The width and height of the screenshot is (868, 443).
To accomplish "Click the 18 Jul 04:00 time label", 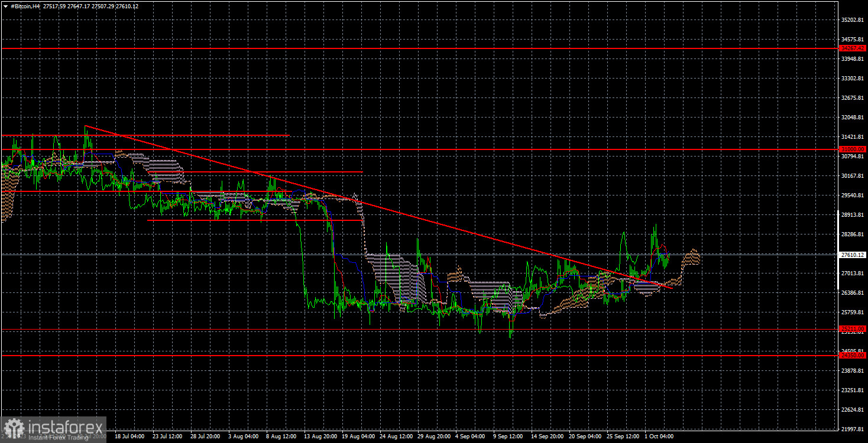I will (129, 437).
